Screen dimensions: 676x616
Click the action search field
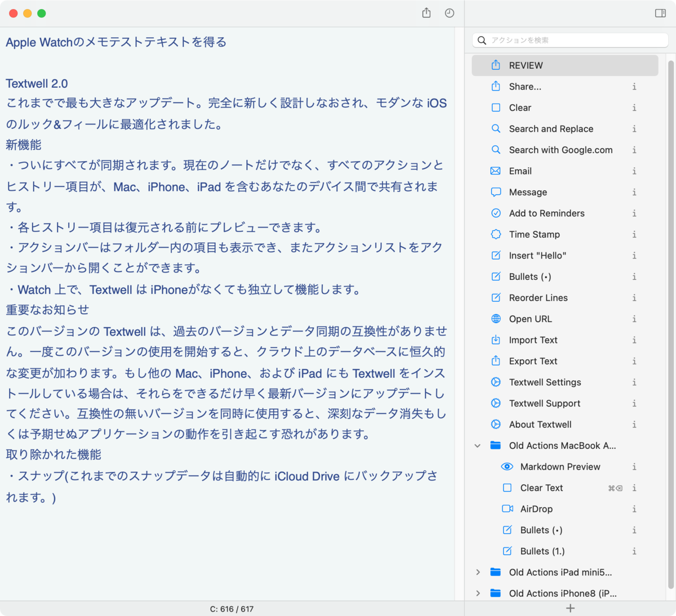click(570, 40)
